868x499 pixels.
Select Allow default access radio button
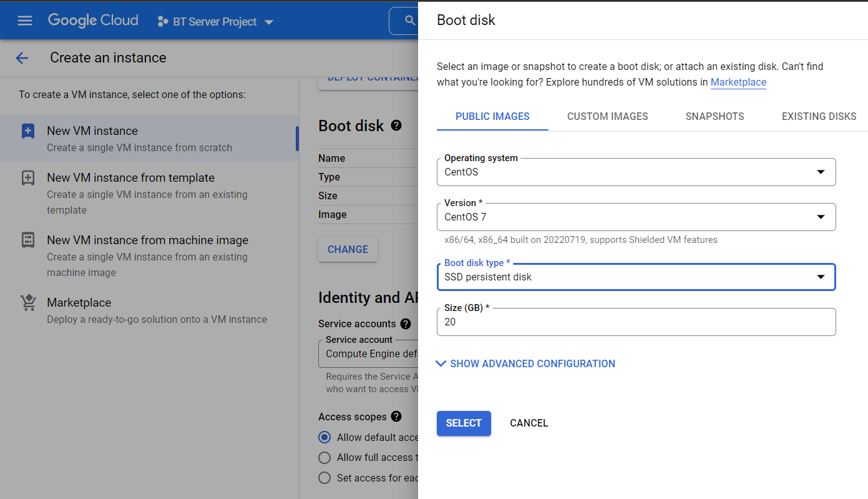pyautogui.click(x=324, y=437)
